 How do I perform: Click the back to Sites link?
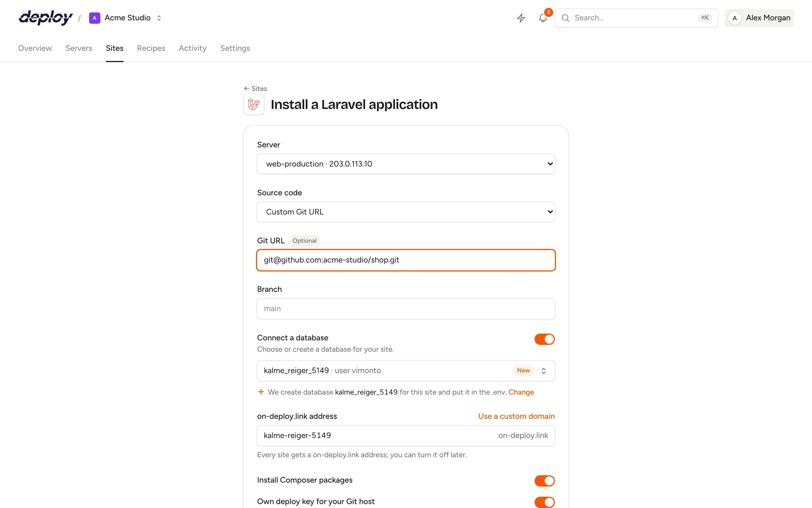[x=255, y=88]
